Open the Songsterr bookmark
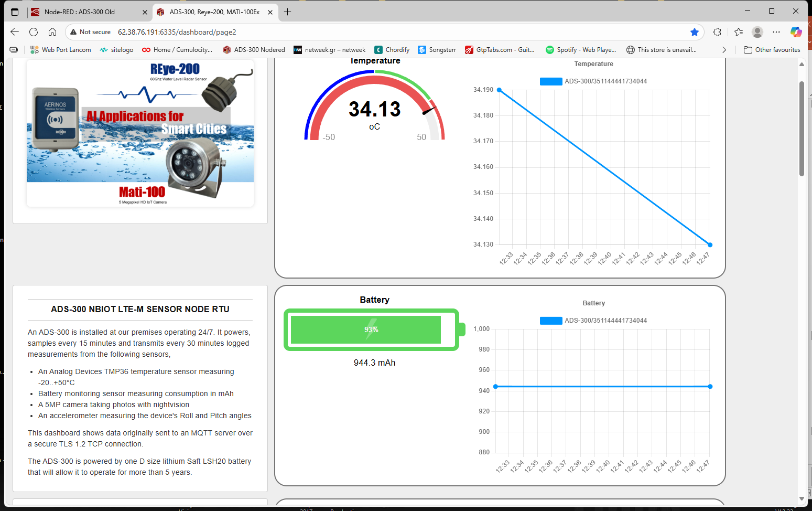 pyautogui.click(x=437, y=50)
